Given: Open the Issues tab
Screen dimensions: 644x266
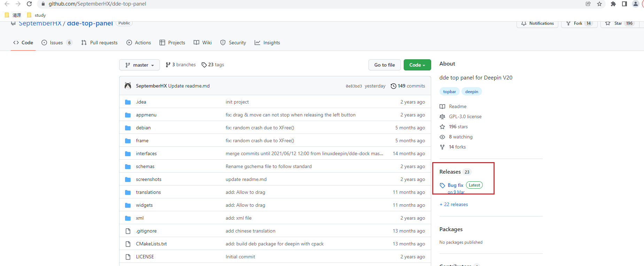Looking at the screenshot, I should (56, 43).
